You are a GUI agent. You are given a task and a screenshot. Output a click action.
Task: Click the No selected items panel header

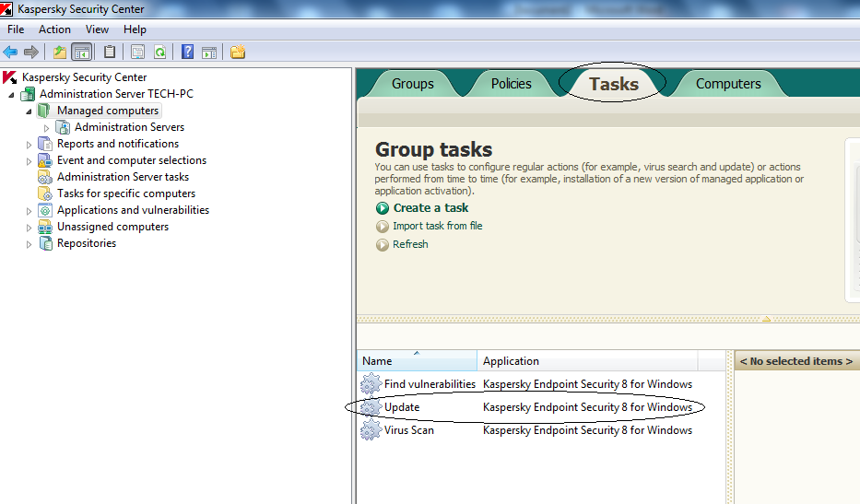click(x=796, y=361)
